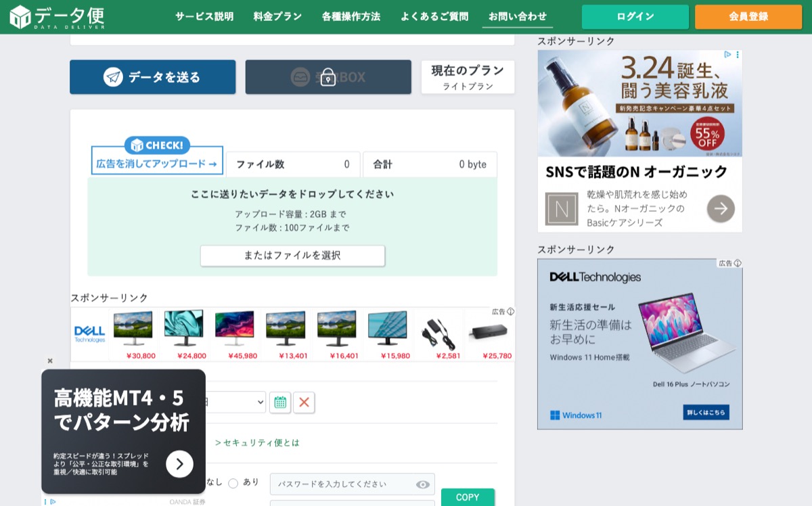Click the circular arrow in the N Organic ad

tap(721, 208)
